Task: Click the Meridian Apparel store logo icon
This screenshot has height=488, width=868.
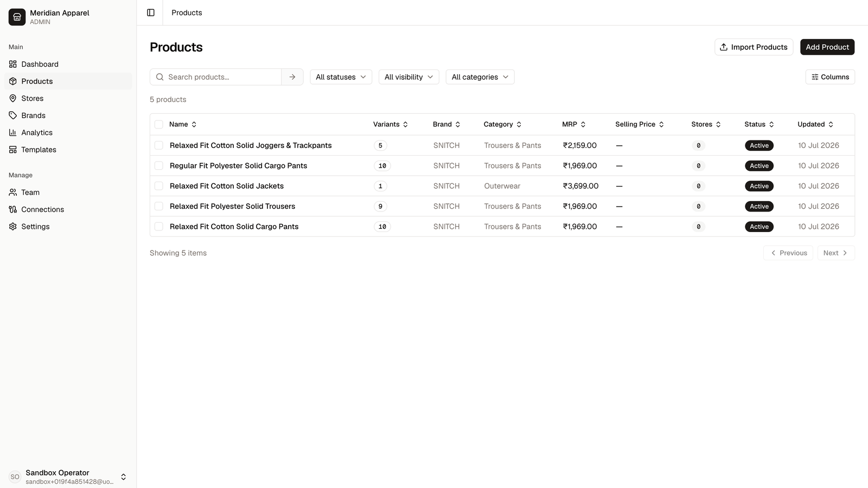Action: [x=17, y=17]
